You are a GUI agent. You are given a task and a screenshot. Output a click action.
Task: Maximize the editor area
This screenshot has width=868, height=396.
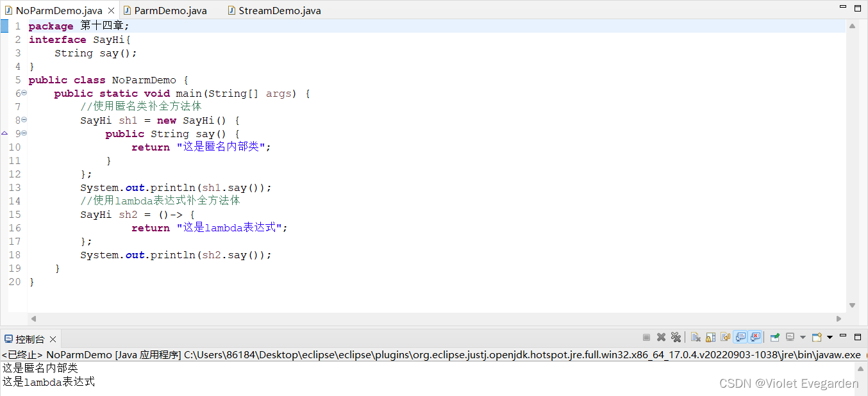tap(858, 8)
